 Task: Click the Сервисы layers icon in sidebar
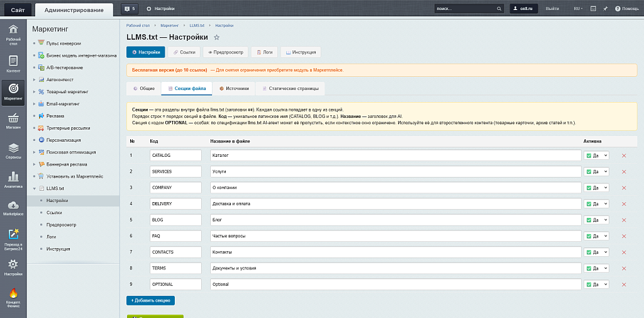(x=13, y=150)
